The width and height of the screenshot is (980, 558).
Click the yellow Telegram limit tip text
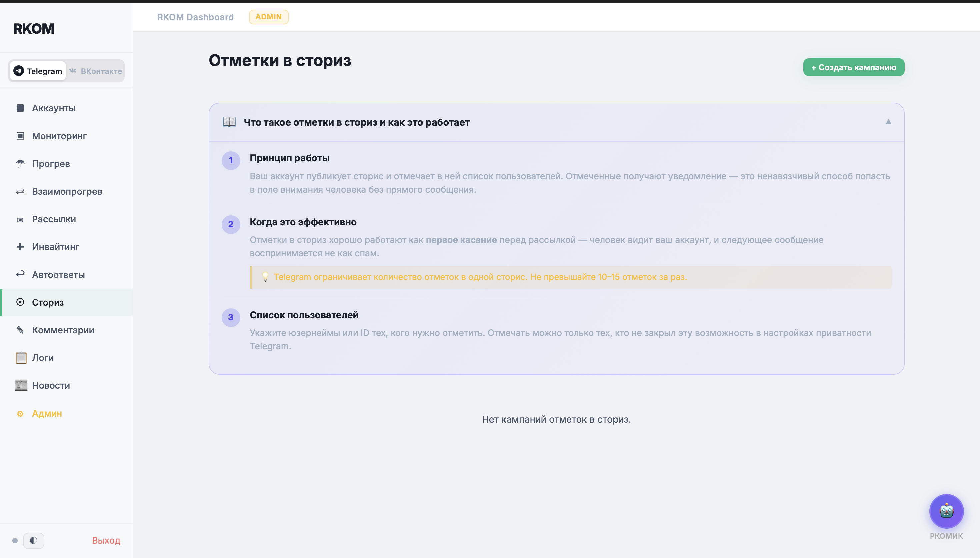(x=480, y=277)
